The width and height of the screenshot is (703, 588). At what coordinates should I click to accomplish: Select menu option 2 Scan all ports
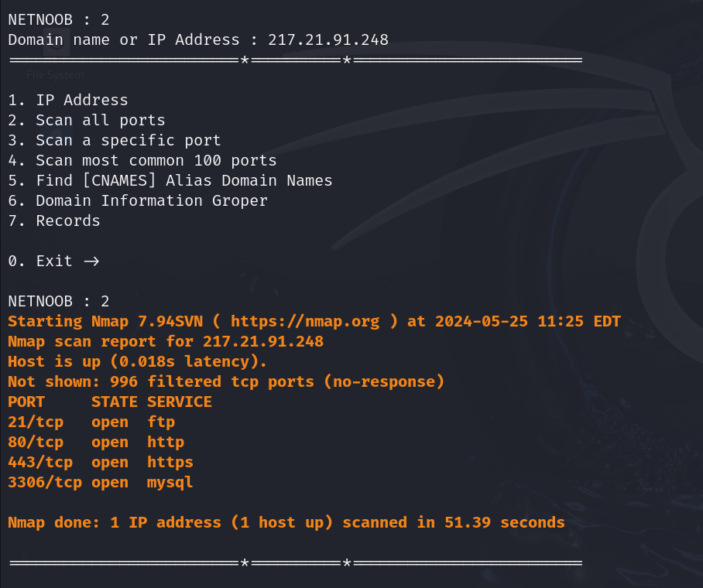(87, 120)
